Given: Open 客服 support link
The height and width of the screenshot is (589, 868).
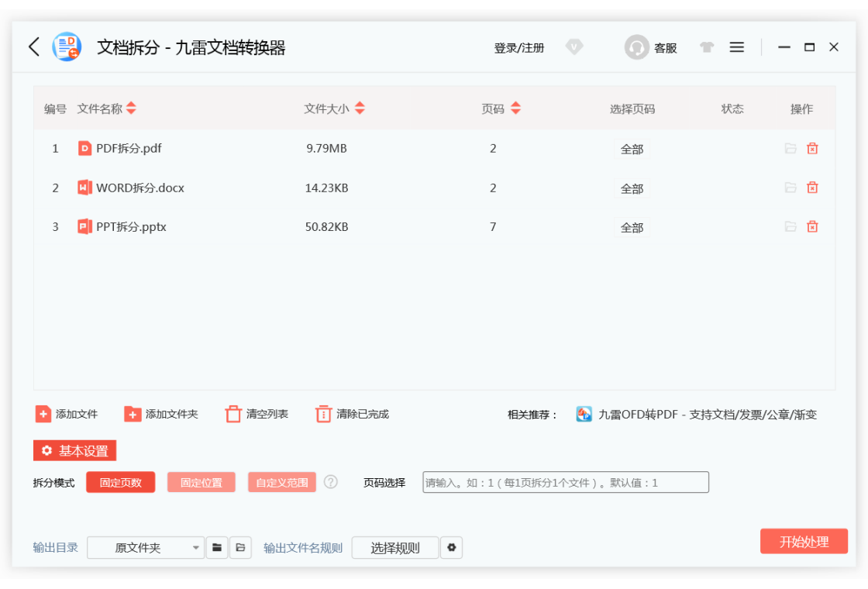Looking at the screenshot, I should click(666, 48).
